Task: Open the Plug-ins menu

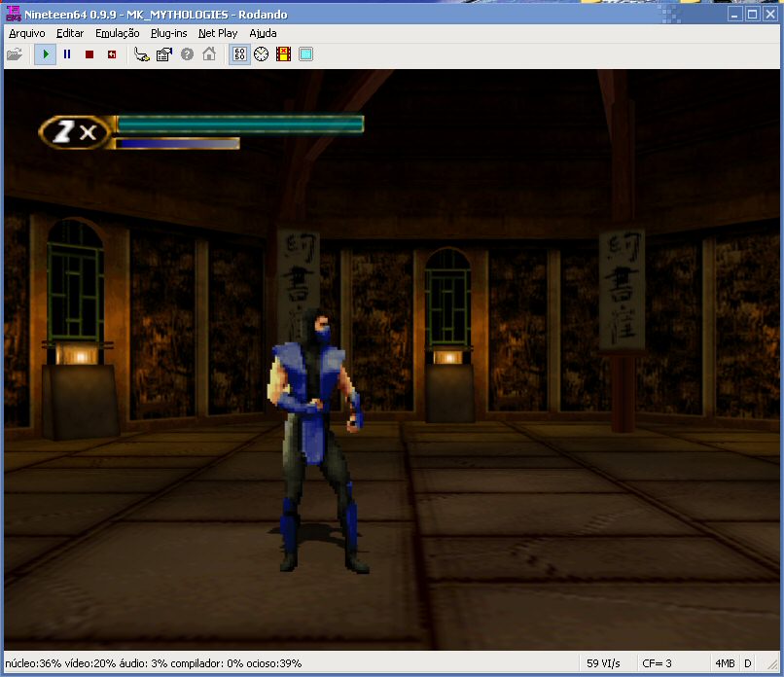Action: tap(169, 33)
